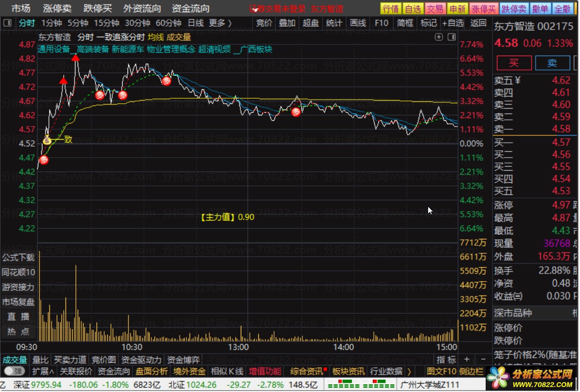
Task: Click the red up-arrow signal near 4.82
Action: (x=75, y=57)
